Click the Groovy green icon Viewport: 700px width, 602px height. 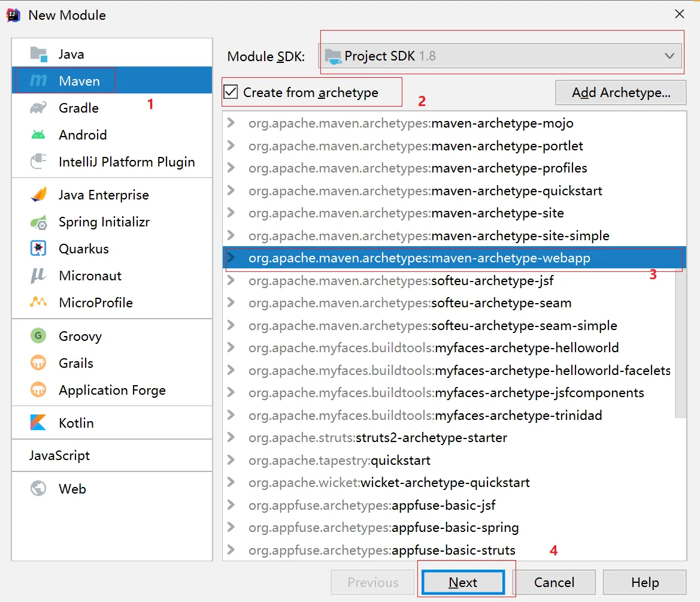pyautogui.click(x=38, y=336)
